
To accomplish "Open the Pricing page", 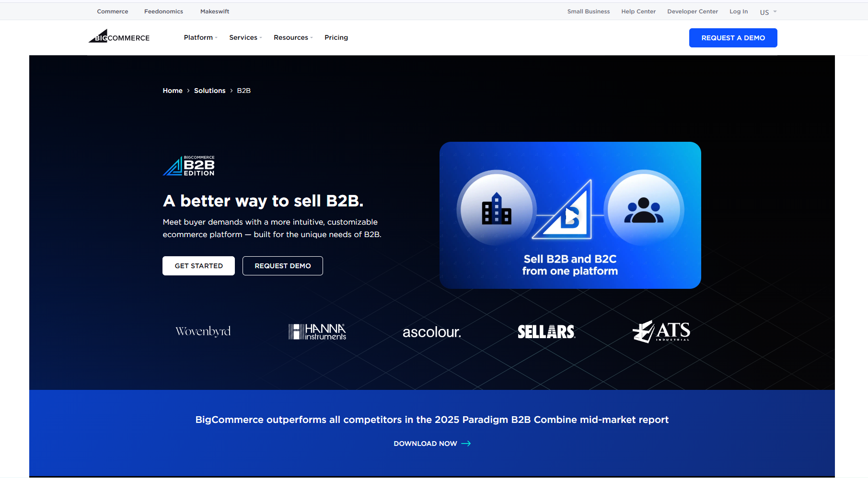I will [336, 37].
